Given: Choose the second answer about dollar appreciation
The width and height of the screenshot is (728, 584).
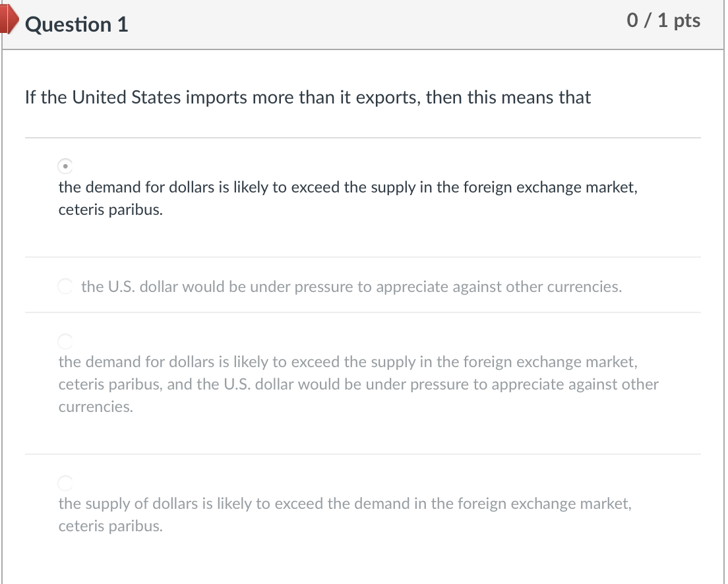Looking at the screenshot, I should click(x=65, y=287).
